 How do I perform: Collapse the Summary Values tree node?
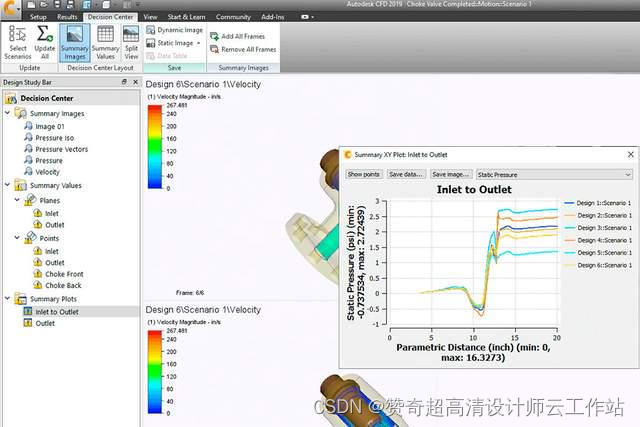click(x=7, y=185)
